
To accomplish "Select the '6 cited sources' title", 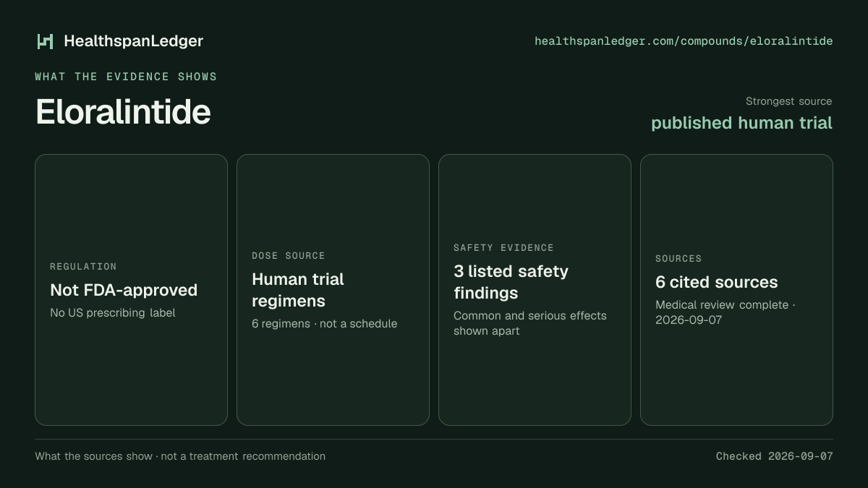I will (x=717, y=282).
